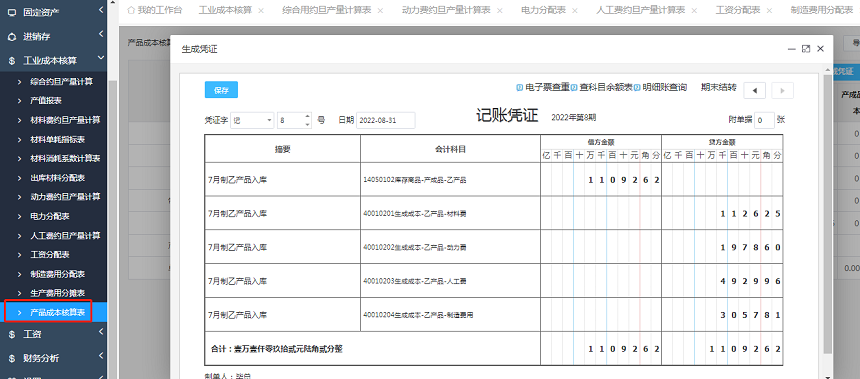Image resolution: width=860 pixels, height=379 pixels.
Task: Decrease the voucher number with down stepper
Action: click(x=307, y=125)
